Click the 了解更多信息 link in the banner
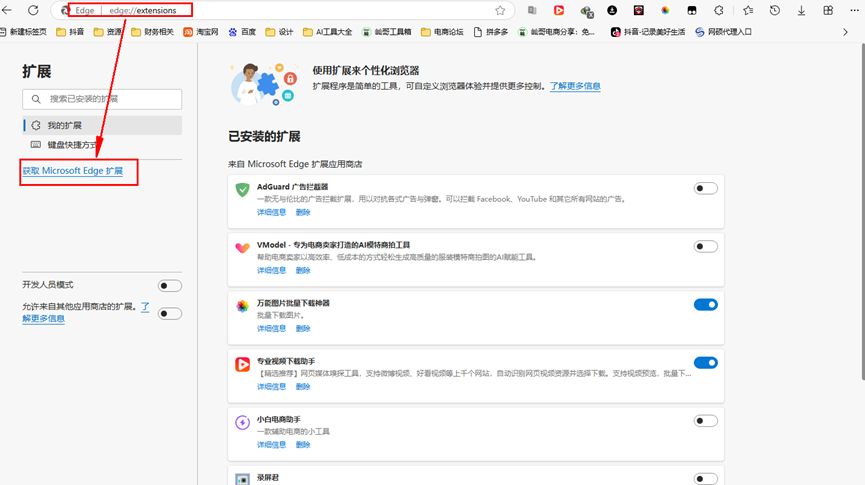Viewport: 865px width, 485px height. tap(575, 86)
